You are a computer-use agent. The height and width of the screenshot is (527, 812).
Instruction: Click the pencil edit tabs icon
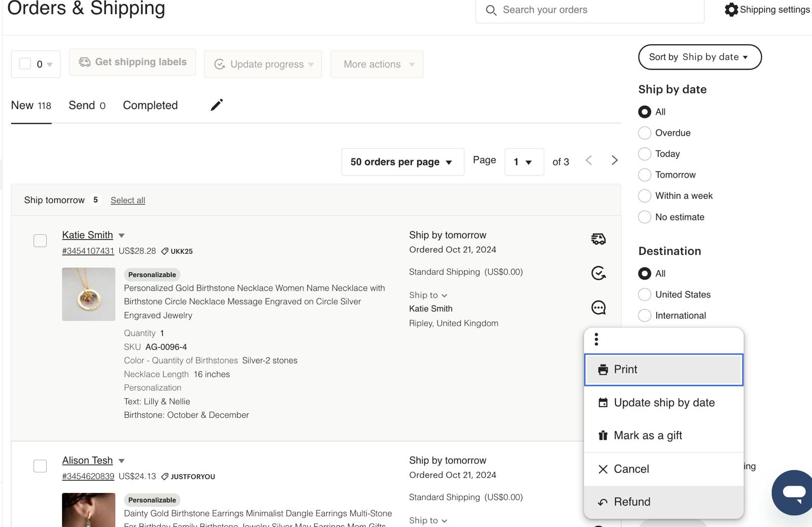click(x=217, y=105)
